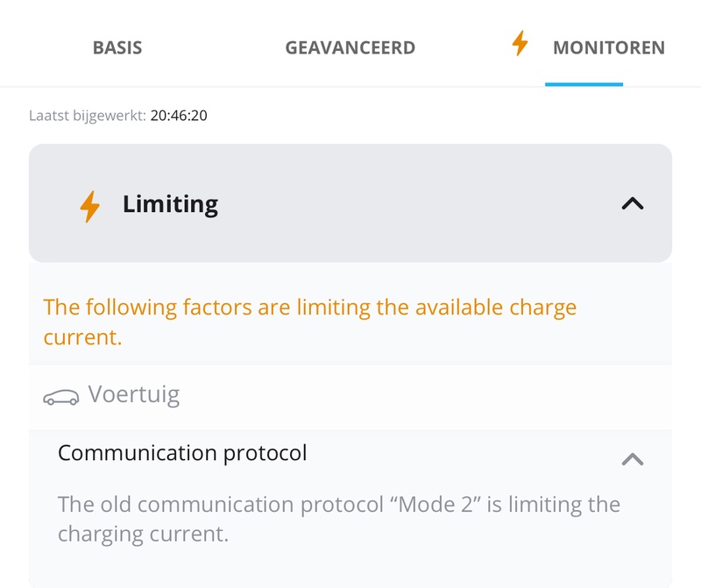Screen dimensions: 701x588
Task: Select the MONITOREN tab label
Action: pos(608,47)
